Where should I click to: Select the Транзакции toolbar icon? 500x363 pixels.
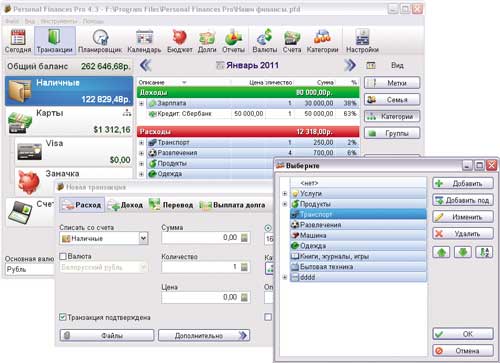coord(54,41)
